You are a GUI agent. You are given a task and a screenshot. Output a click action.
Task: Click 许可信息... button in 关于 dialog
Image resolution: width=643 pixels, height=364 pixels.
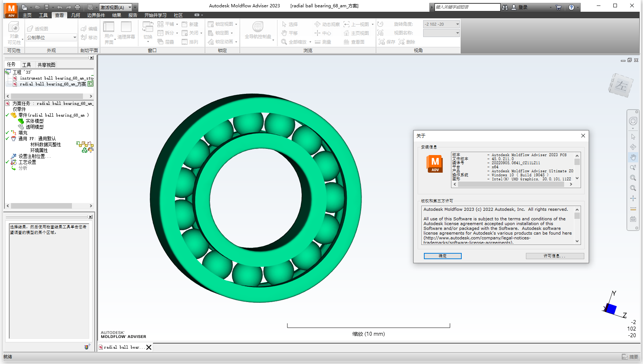[x=555, y=256]
